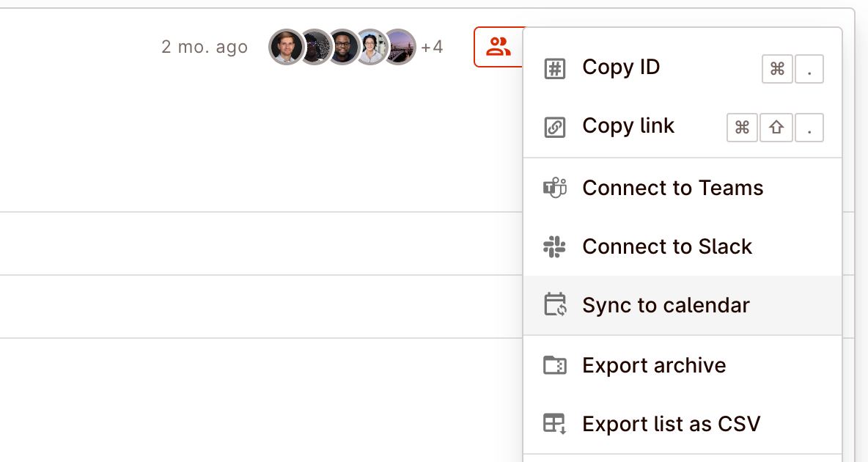Image resolution: width=868 pixels, height=462 pixels.
Task: Select Sync to calendar
Action: 666,306
